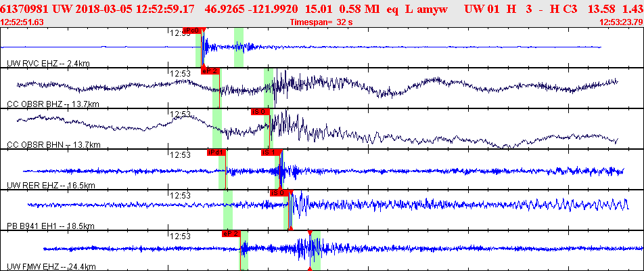Click the station label CC OBSR BHN -- 13.7km

[53, 145]
